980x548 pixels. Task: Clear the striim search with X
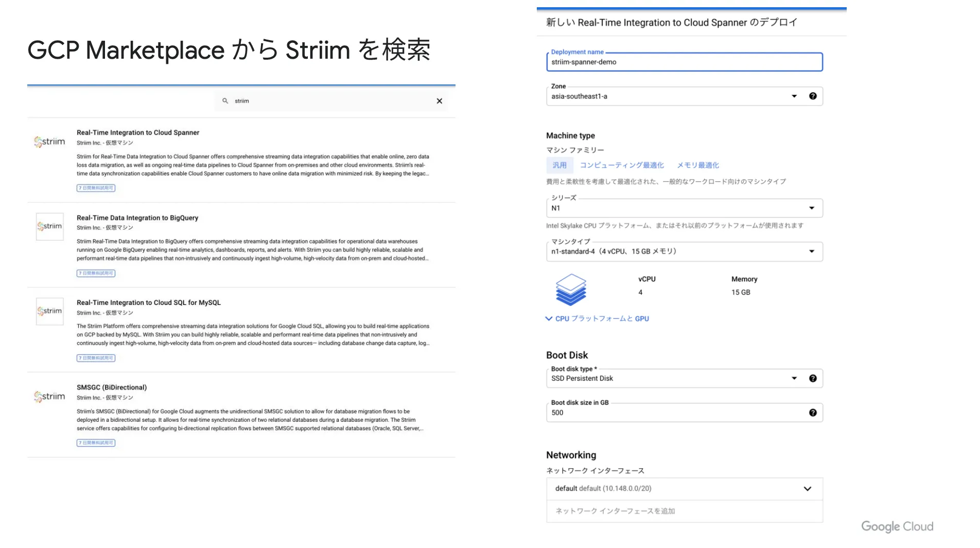pos(439,101)
